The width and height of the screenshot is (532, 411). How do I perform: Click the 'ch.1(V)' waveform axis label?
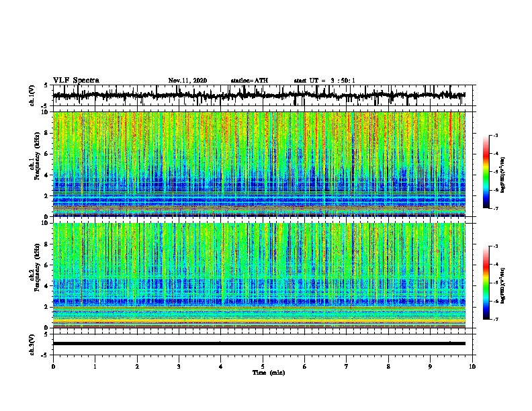[32, 95]
